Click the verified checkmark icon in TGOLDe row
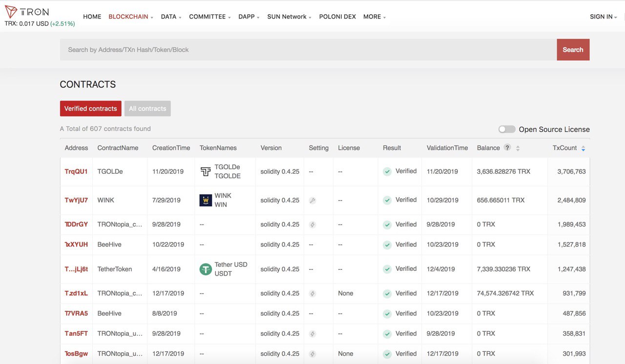 [387, 171]
